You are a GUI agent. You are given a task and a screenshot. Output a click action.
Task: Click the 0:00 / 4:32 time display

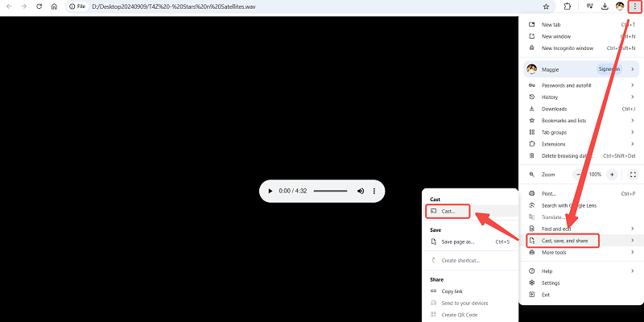pos(293,191)
